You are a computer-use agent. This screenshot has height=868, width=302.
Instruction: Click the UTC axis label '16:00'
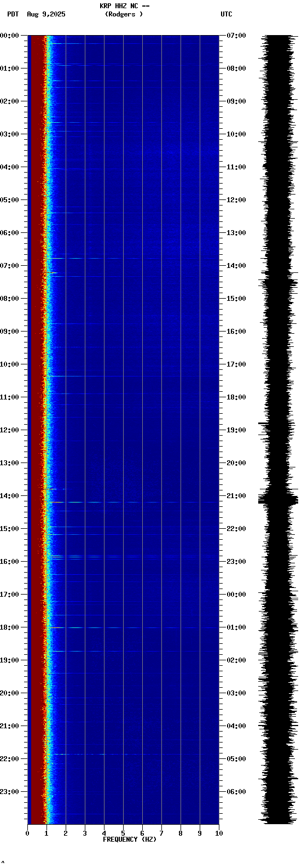tap(236, 332)
